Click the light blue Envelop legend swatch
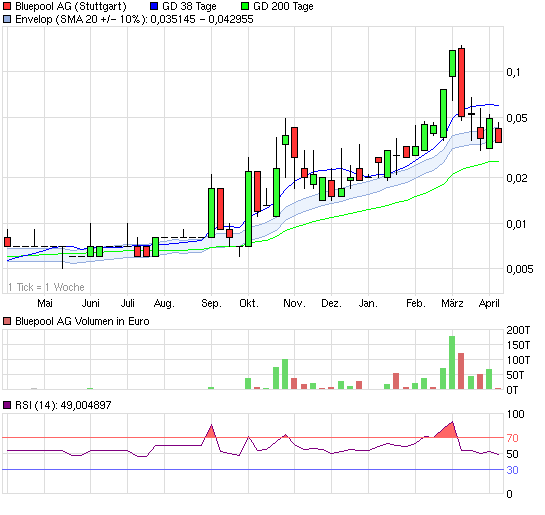 coord(7,19)
